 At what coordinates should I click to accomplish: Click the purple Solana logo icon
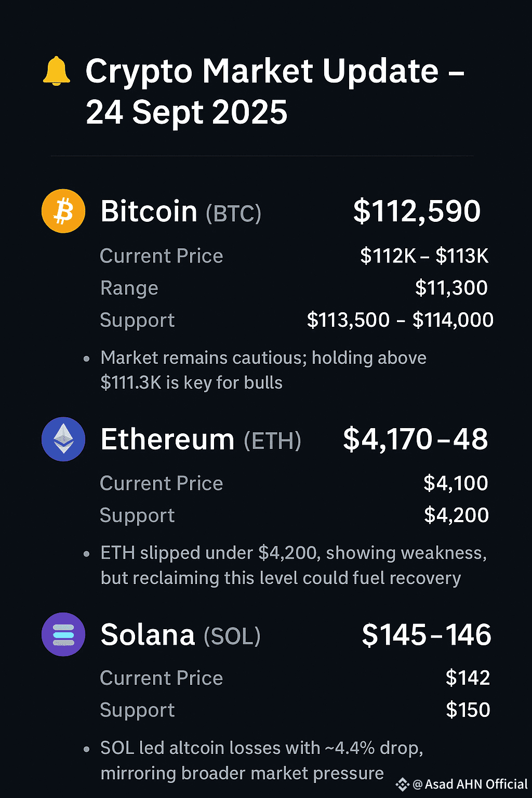63,634
